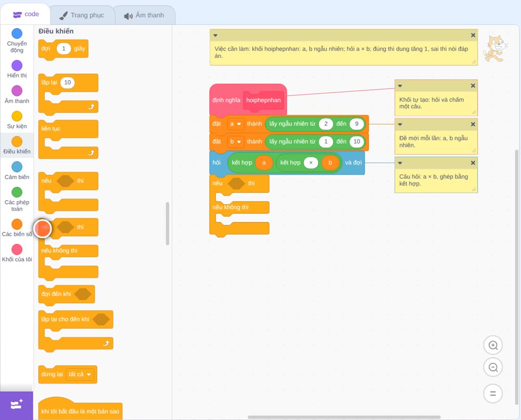Remove the 'Câu hỏi: a × b' comment
The width and height of the screenshot is (521, 420).
click(x=473, y=163)
